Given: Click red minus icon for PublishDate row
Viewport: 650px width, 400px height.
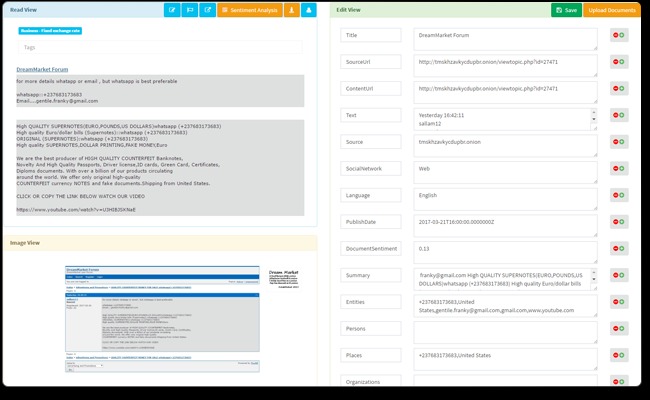Looking at the screenshot, I should [x=616, y=222].
